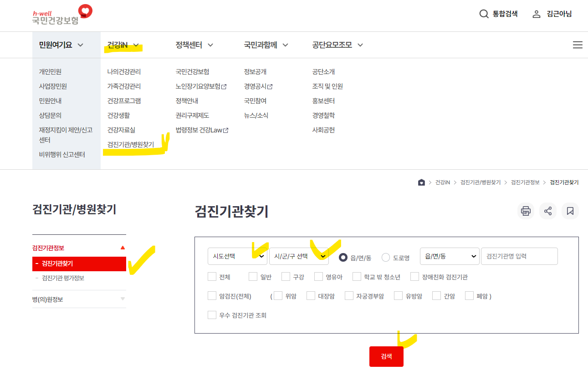Click the bookmark icon at top right
This screenshot has width=588, height=370.
pyautogui.click(x=570, y=211)
